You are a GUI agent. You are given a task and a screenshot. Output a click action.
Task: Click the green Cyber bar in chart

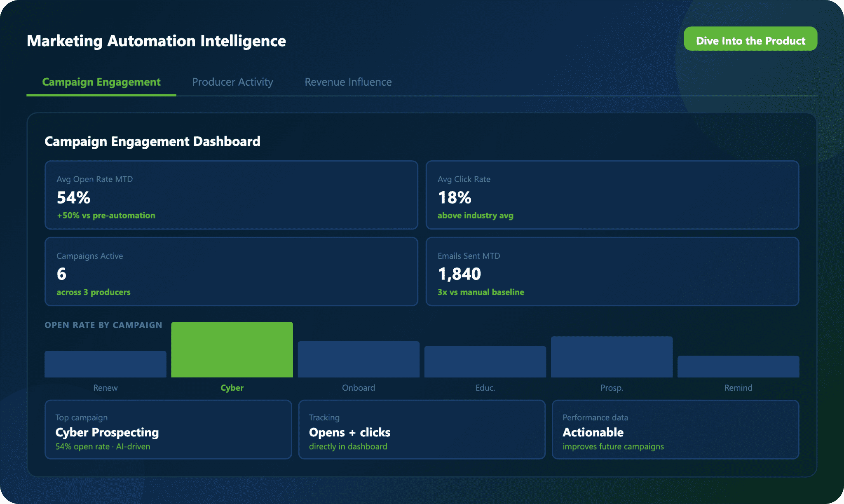click(x=232, y=349)
